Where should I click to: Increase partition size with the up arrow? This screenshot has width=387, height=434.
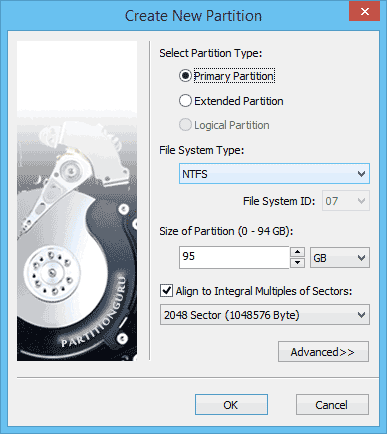click(x=297, y=252)
